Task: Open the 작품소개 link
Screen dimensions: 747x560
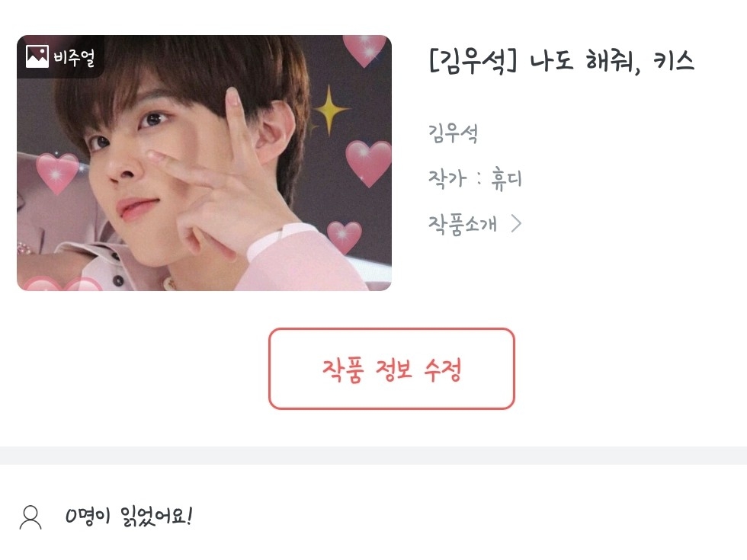Action: pos(462,223)
